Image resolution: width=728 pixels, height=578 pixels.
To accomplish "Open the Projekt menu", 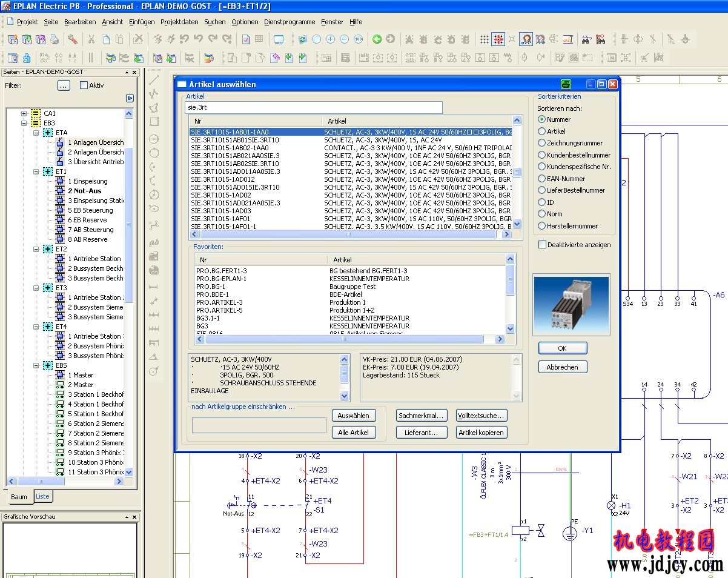I will (27, 22).
